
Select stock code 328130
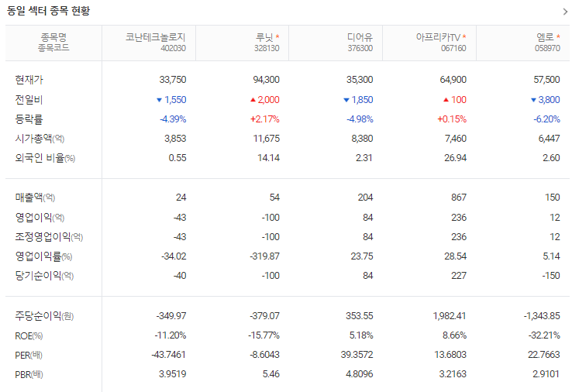(267, 49)
